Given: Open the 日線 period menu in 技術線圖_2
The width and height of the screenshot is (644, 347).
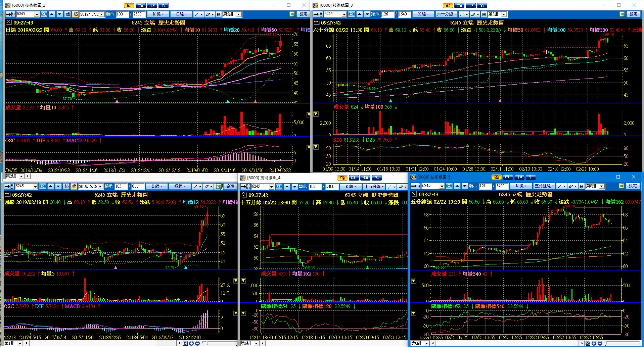Looking at the screenshot, I should [181, 14].
